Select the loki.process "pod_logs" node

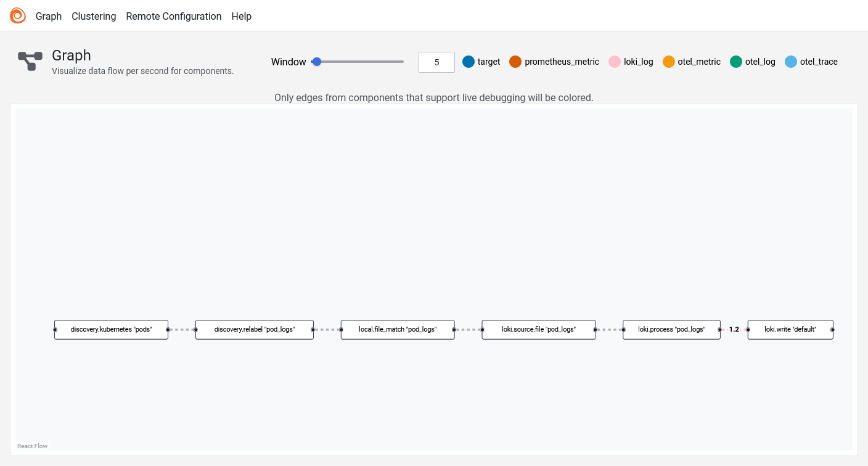[x=671, y=330]
